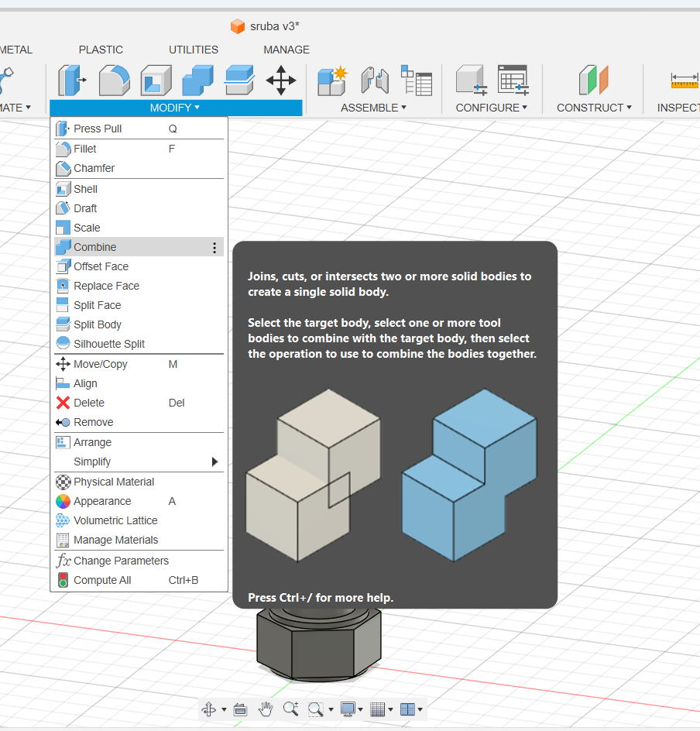700x731 pixels.
Task: Click the configuration table icon
Action: tap(513, 81)
